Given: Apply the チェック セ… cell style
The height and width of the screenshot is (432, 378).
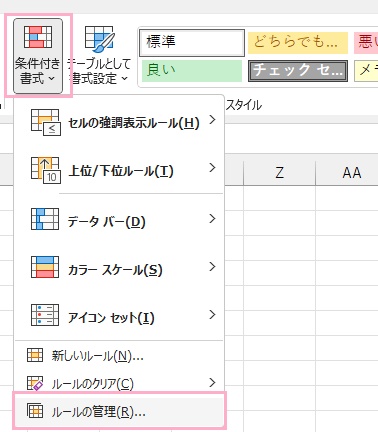Looking at the screenshot, I should (298, 71).
